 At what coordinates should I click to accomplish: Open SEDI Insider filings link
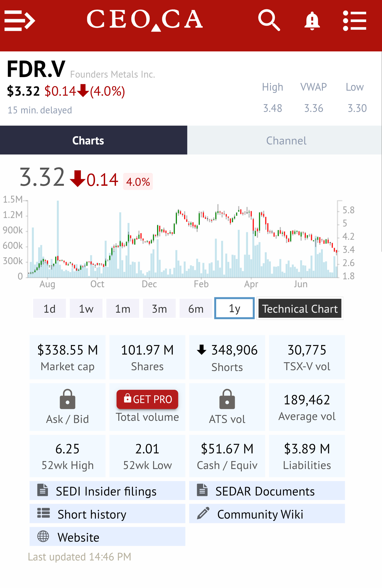coord(107,491)
